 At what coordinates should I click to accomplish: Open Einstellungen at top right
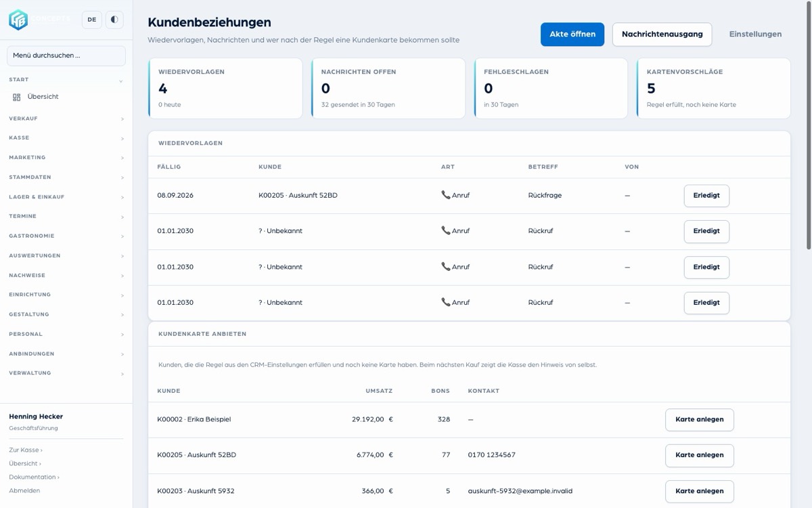tap(755, 35)
